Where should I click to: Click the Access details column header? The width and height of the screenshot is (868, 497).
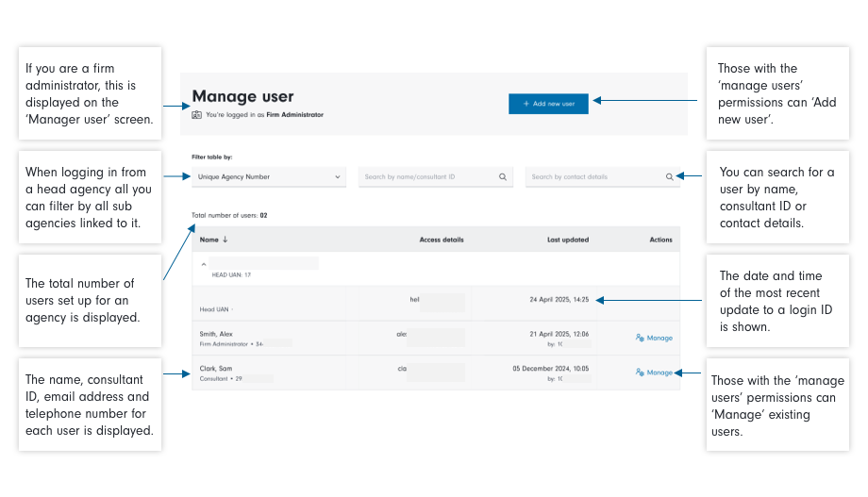(442, 240)
